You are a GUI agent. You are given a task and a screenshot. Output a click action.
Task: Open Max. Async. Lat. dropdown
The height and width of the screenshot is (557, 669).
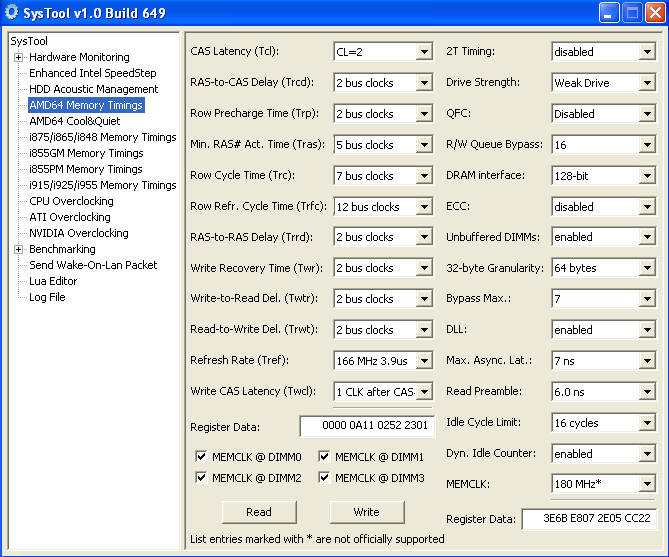[x=603, y=361]
